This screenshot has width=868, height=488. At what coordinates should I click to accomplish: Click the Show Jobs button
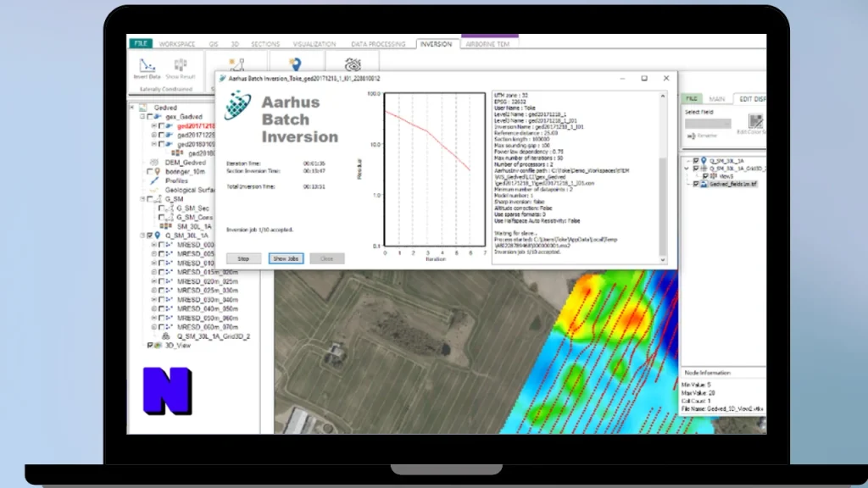pos(286,258)
